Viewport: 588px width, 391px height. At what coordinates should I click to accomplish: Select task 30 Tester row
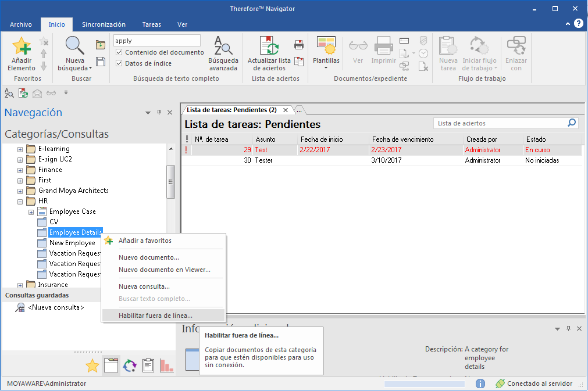tap(382, 160)
